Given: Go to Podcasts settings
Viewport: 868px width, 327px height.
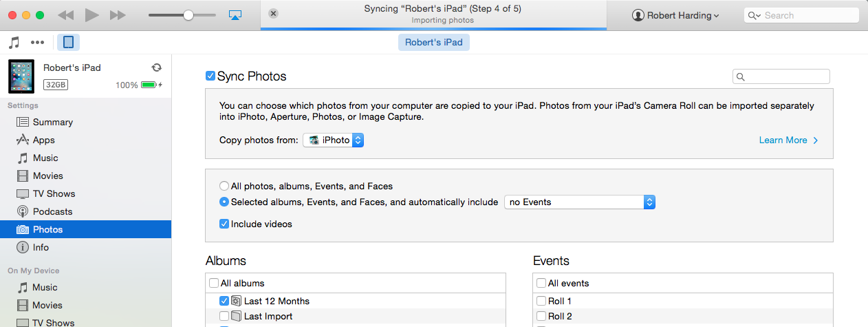Looking at the screenshot, I should [x=52, y=211].
